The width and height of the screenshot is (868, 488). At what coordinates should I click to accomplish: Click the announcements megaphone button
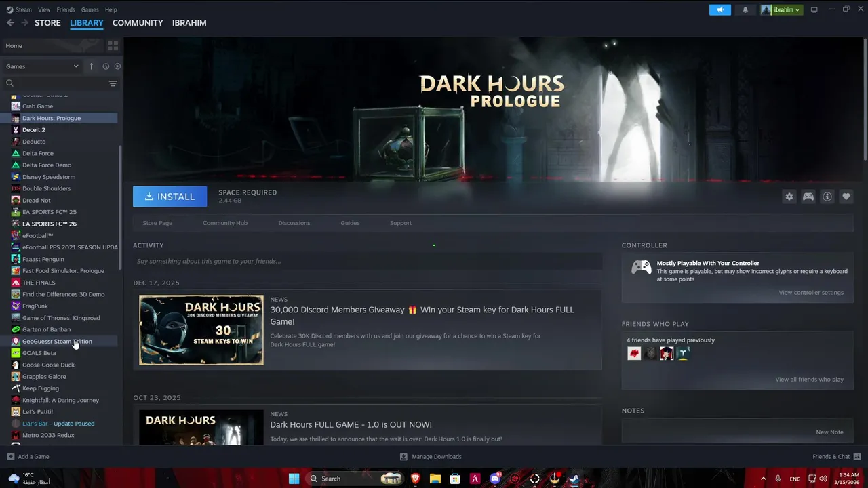point(720,9)
